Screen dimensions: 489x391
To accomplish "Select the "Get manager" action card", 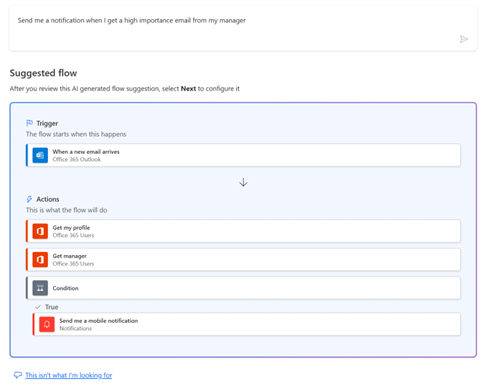I will pyautogui.click(x=243, y=260).
